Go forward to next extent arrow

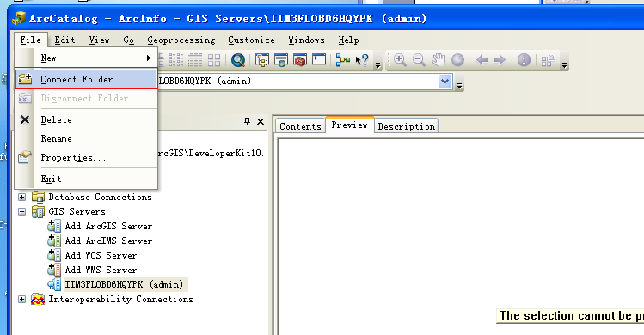pos(500,60)
